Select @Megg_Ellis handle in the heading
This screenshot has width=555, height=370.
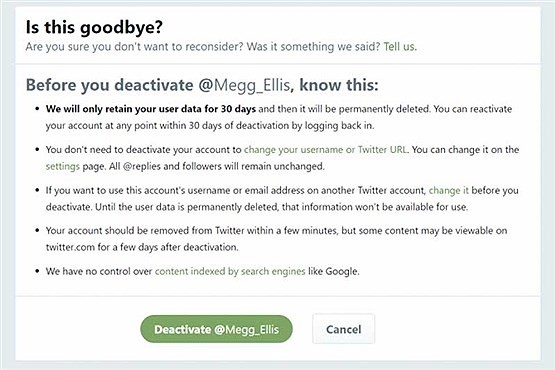point(244,85)
